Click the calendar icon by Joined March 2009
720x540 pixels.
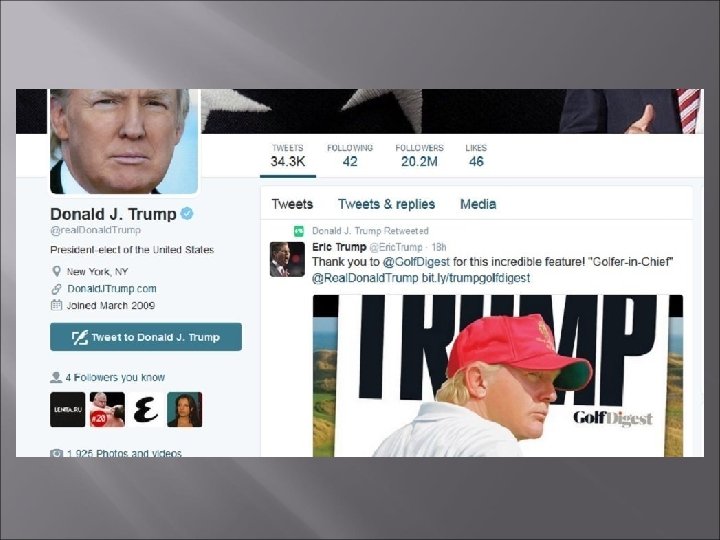56,305
